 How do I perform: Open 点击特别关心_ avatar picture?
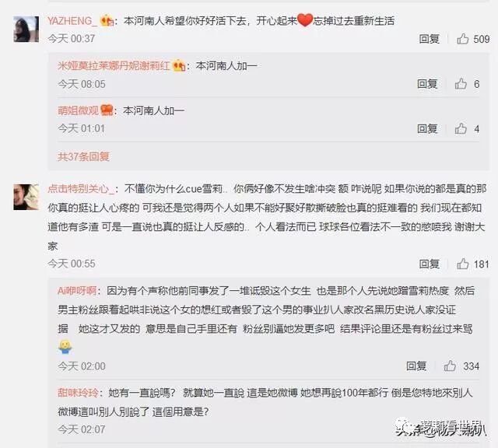tap(26, 197)
